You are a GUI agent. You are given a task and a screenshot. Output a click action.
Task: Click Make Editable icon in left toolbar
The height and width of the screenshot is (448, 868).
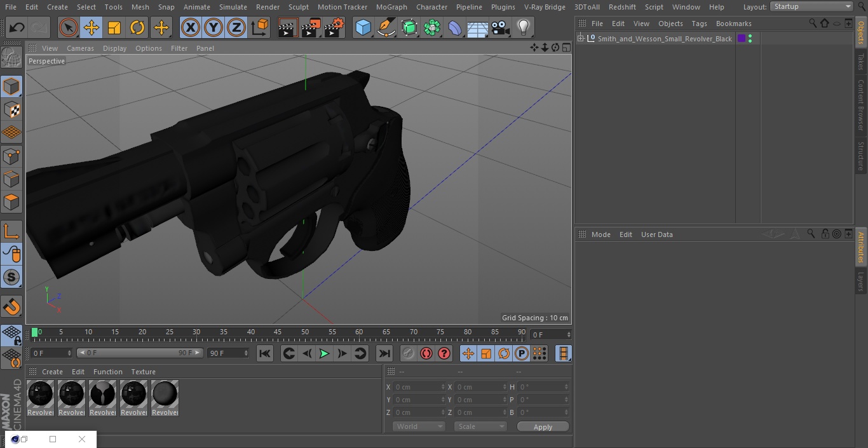coord(11,58)
